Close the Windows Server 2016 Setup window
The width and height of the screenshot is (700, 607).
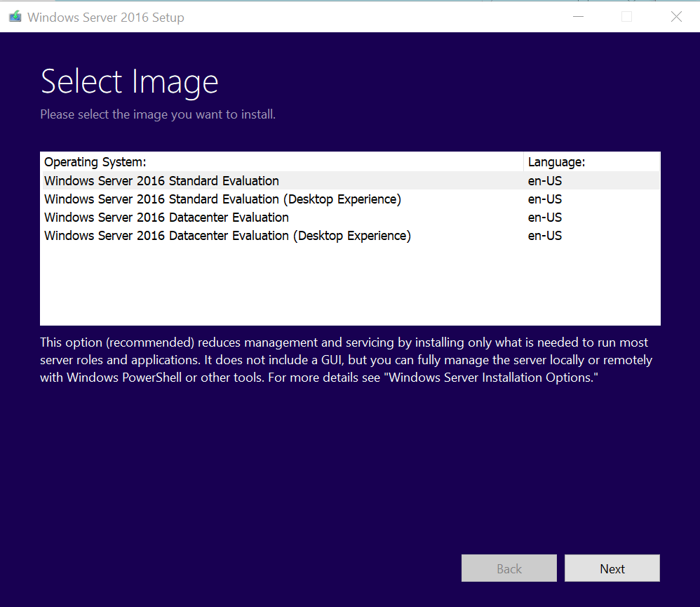coord(676,17)
